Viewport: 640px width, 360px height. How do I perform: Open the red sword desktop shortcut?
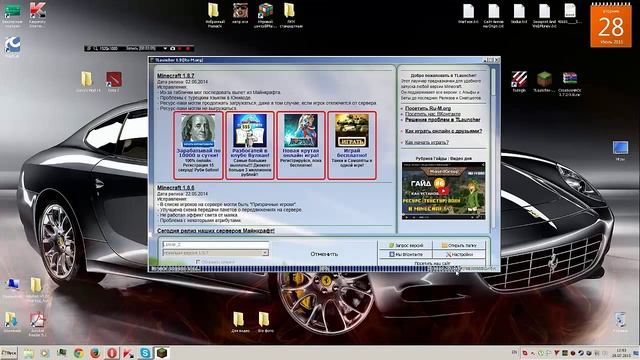point(113,81)
